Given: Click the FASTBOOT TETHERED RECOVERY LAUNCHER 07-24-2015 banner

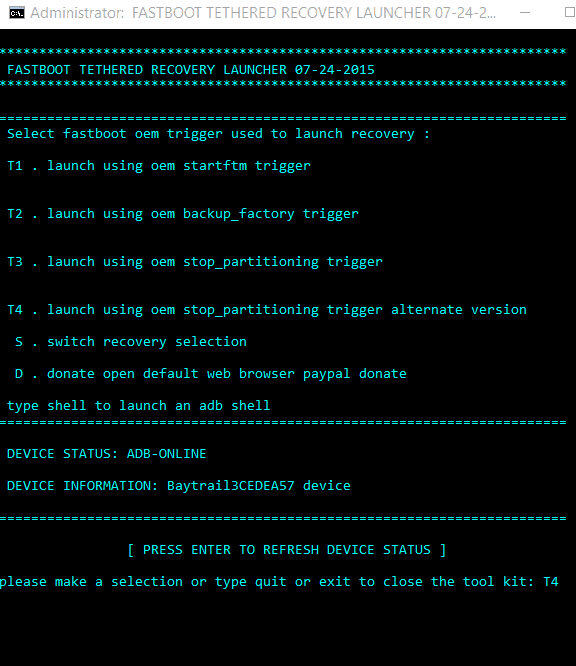Looking at the screenshot, I should tap(191, 70).
